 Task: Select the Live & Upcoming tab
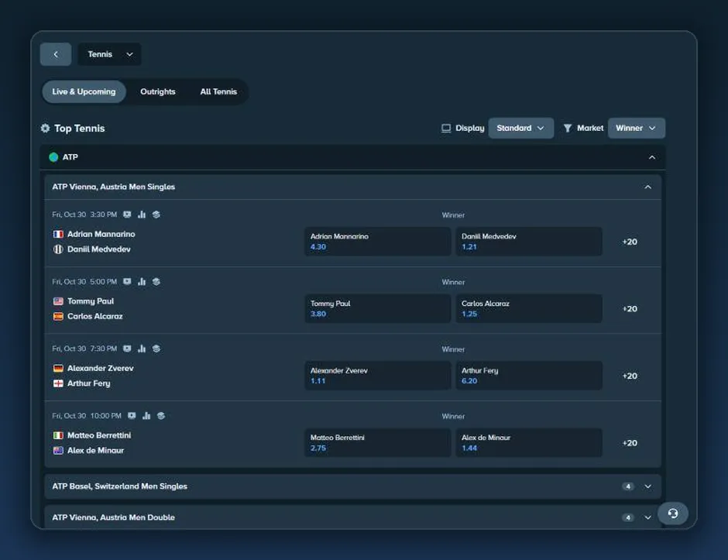click(x=84, y=92)
